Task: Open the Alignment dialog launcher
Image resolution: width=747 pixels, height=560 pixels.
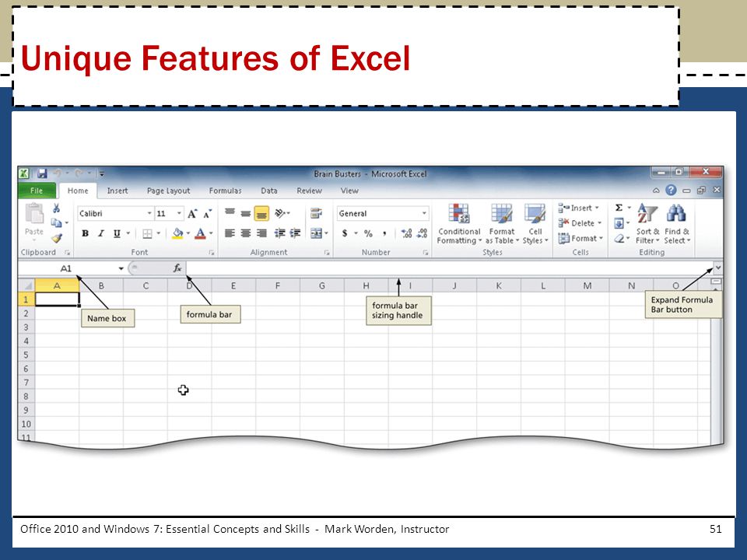Action: pos(327,252)
